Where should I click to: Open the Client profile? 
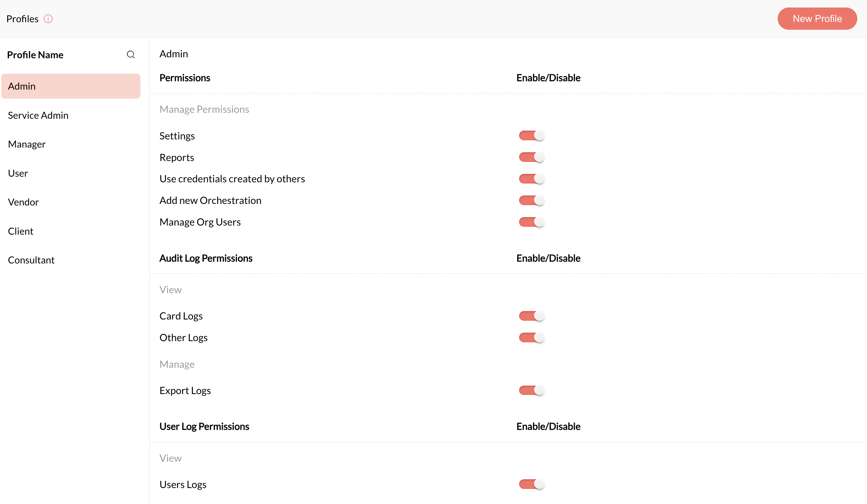[21, 231]
